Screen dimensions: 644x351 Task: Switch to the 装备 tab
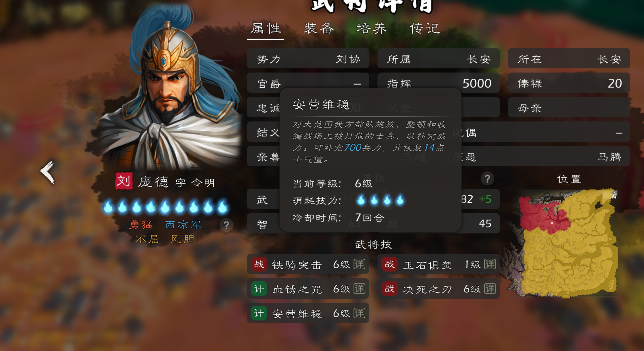click(x=319, y=28)
